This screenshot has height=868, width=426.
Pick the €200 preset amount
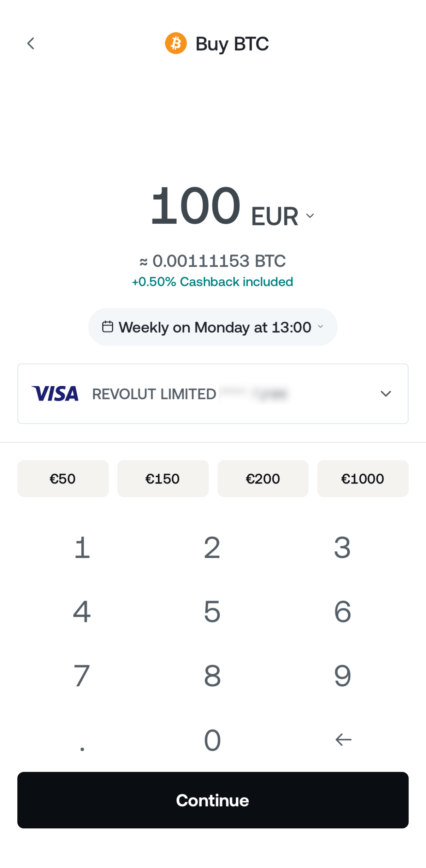click(x=263, y=479)
